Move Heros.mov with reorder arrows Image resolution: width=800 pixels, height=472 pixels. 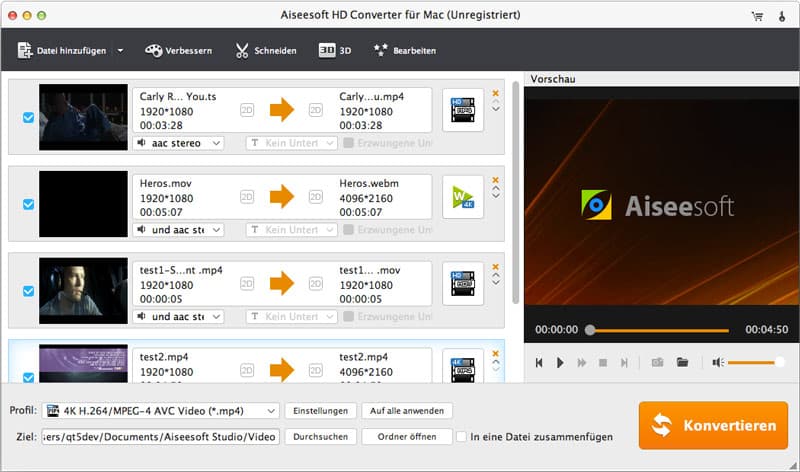495,192
